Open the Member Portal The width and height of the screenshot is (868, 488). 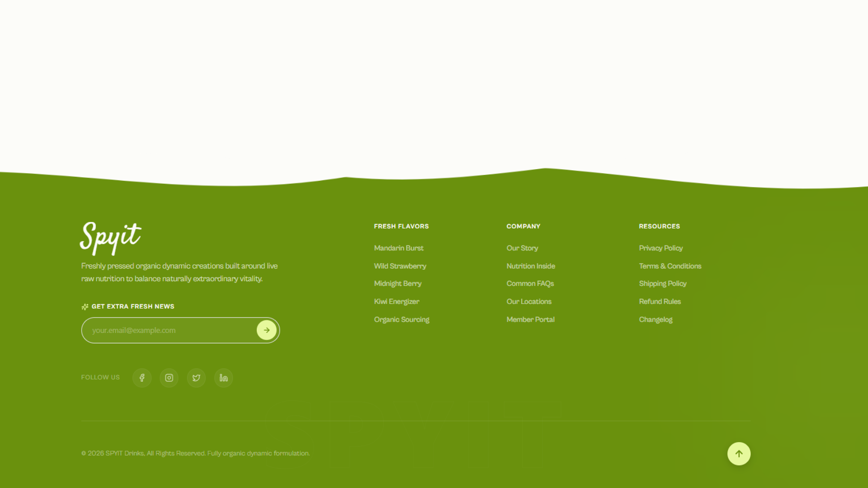[531, 320]
